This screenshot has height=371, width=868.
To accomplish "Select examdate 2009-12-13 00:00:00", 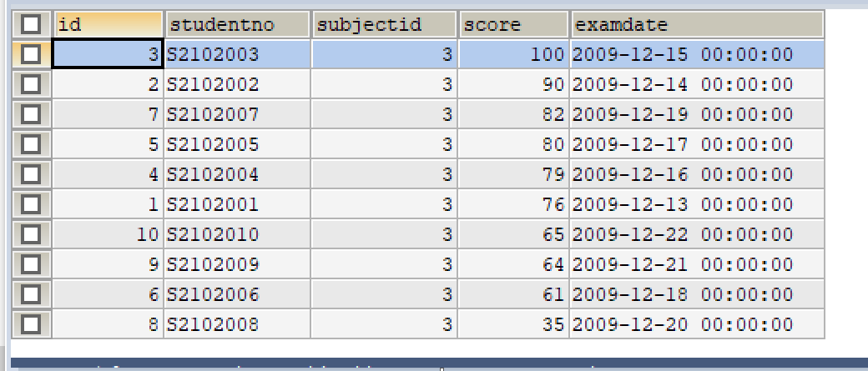I will (x=698, y=204).
